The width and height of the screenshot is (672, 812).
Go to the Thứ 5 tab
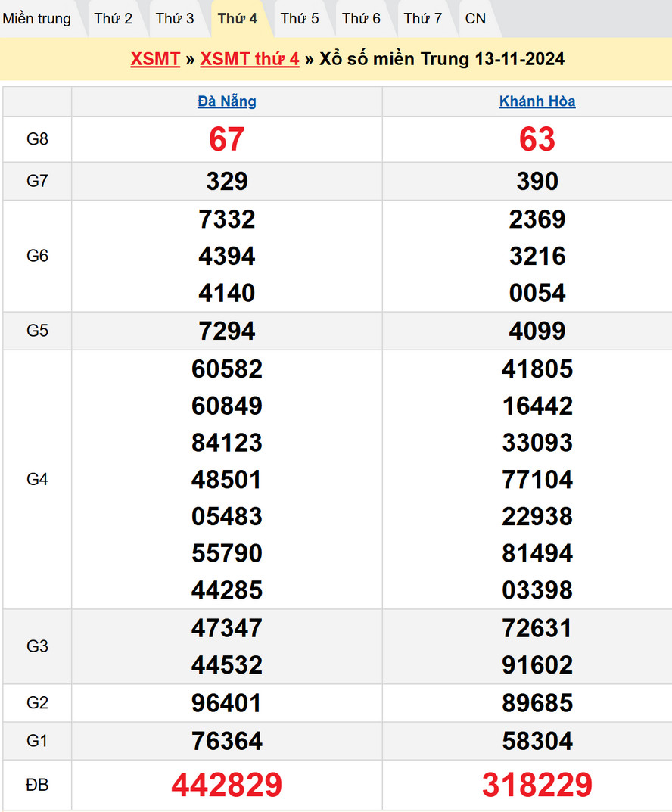[300, 19]
